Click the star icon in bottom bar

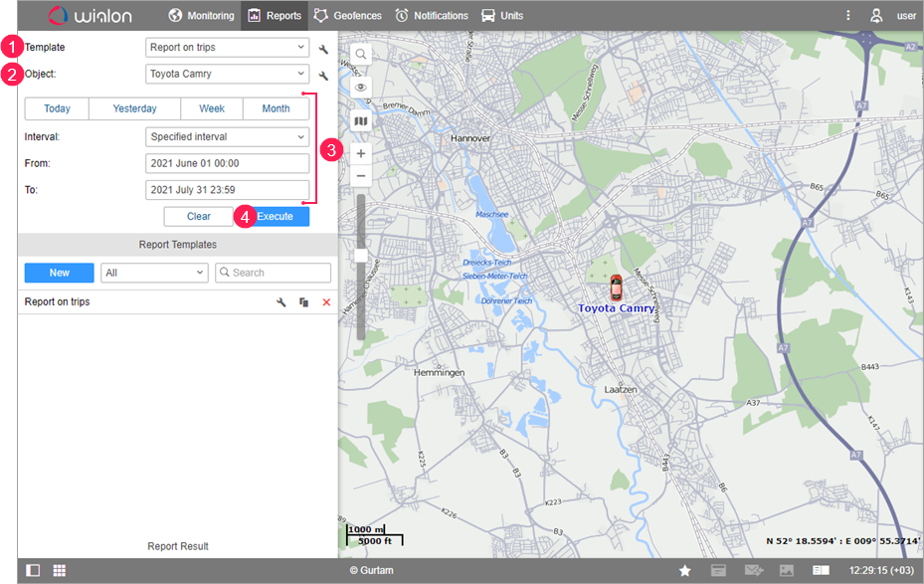[x=685, y=570]
